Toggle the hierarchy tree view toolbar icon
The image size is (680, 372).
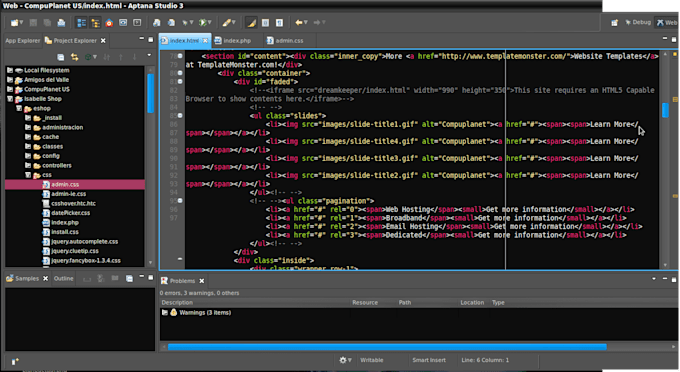pos(95,23)
